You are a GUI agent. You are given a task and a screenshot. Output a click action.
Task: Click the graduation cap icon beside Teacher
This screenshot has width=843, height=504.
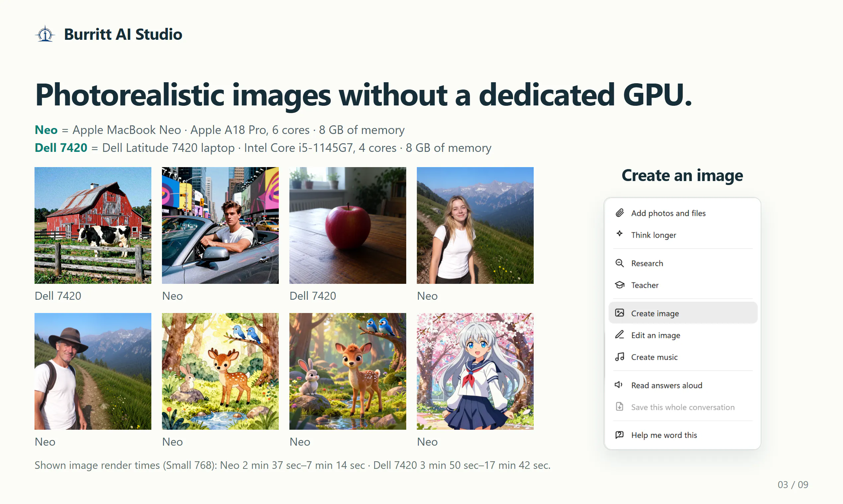pyautogui.click(x=620, y=285)
